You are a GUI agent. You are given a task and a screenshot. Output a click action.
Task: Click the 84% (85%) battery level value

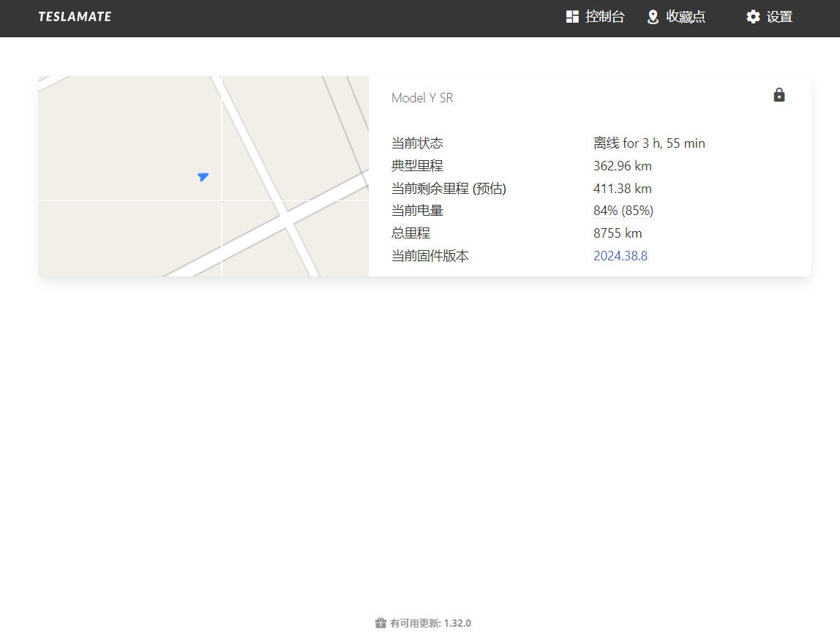click(x=623, y=211)
